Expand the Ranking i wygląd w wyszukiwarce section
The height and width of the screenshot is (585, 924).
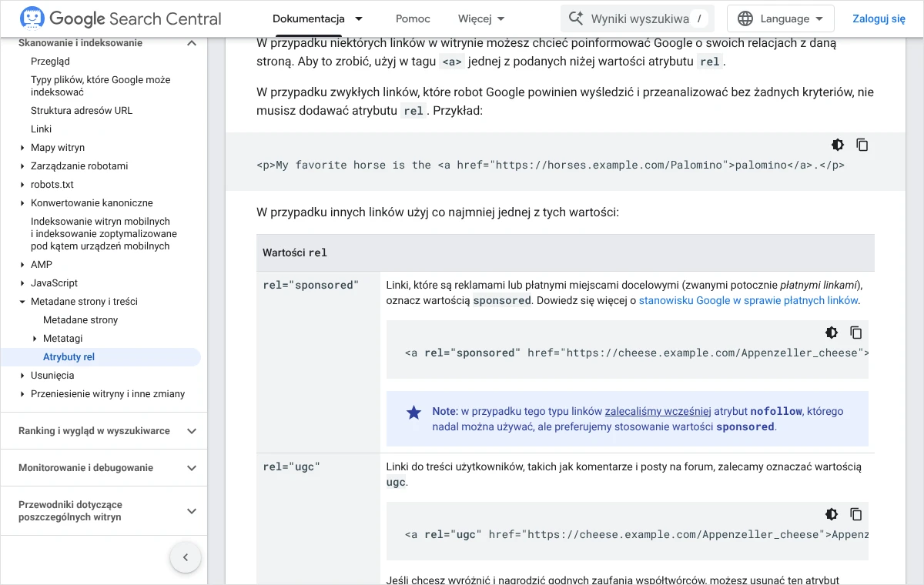(x=192, y=431)
